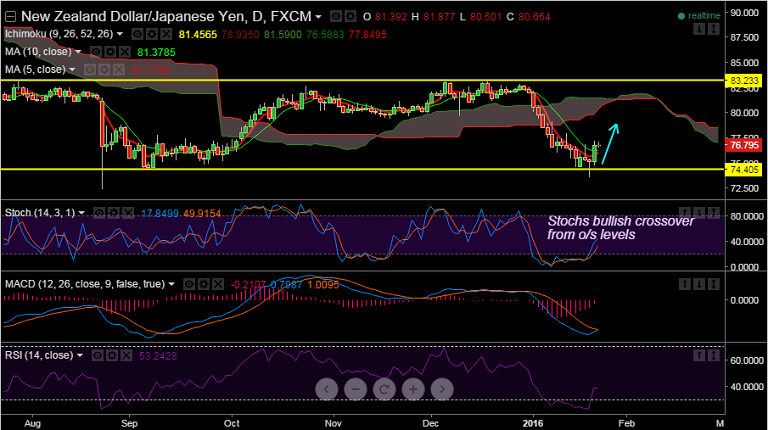
Task: Move the Stoch pane up
Action: (685, 212)
